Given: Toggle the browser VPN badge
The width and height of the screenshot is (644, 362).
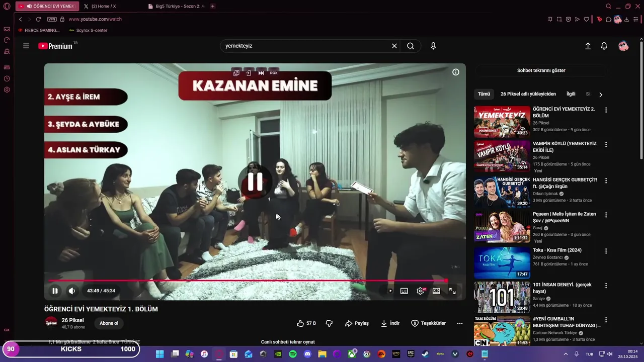Looking at the screenshot, I should 52,19.
